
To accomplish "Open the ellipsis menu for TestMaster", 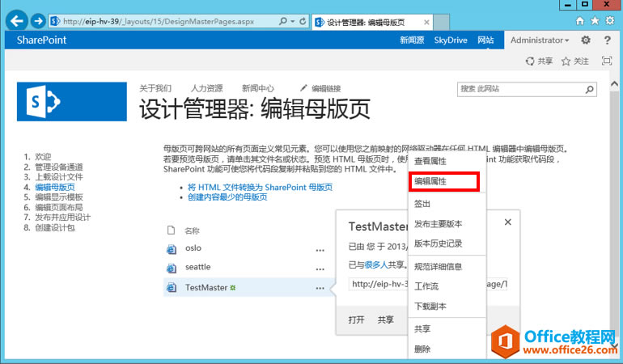I will [320, 289].
